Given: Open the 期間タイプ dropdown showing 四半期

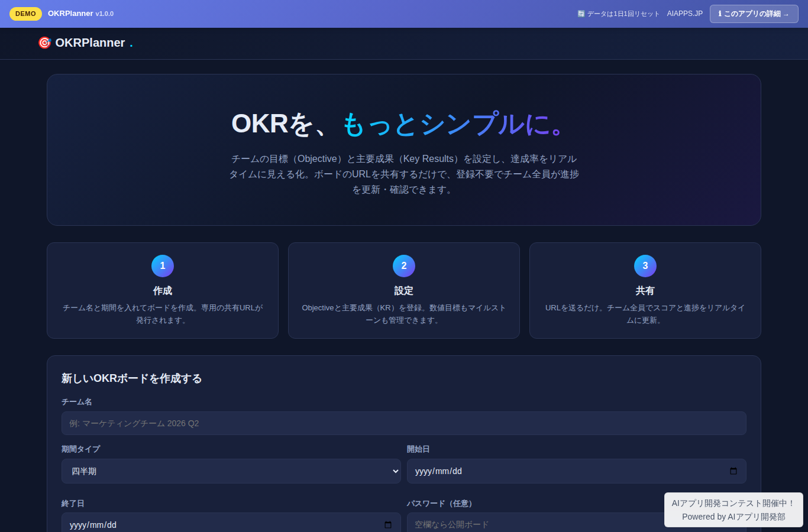Looking at the screenshot, I should click(231, 471).
